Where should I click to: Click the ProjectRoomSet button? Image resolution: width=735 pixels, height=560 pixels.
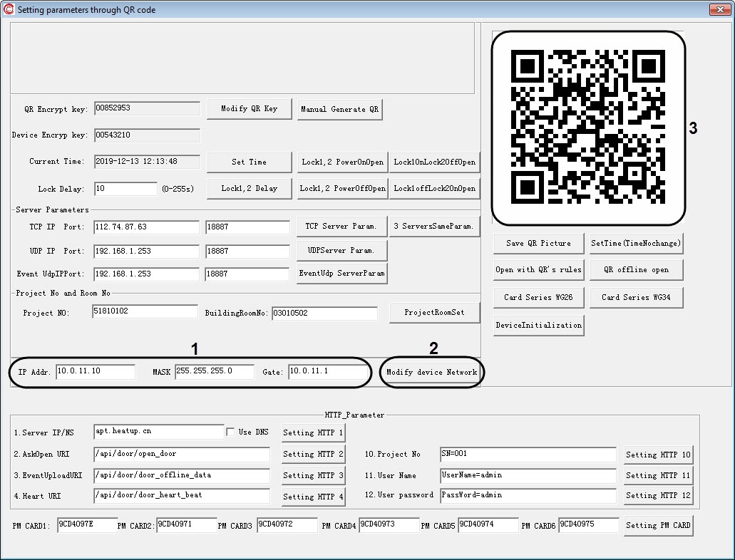tap(435, 313)
